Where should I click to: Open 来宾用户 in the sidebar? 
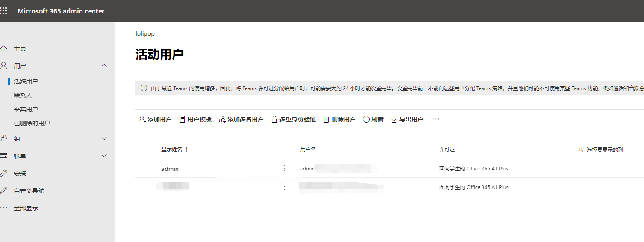click(x=26, y=109)
